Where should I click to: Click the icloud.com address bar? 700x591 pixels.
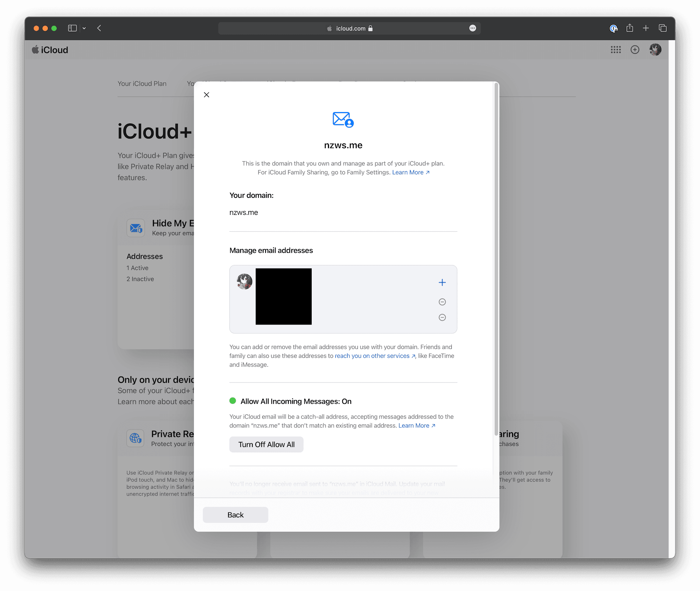(349, 28)
